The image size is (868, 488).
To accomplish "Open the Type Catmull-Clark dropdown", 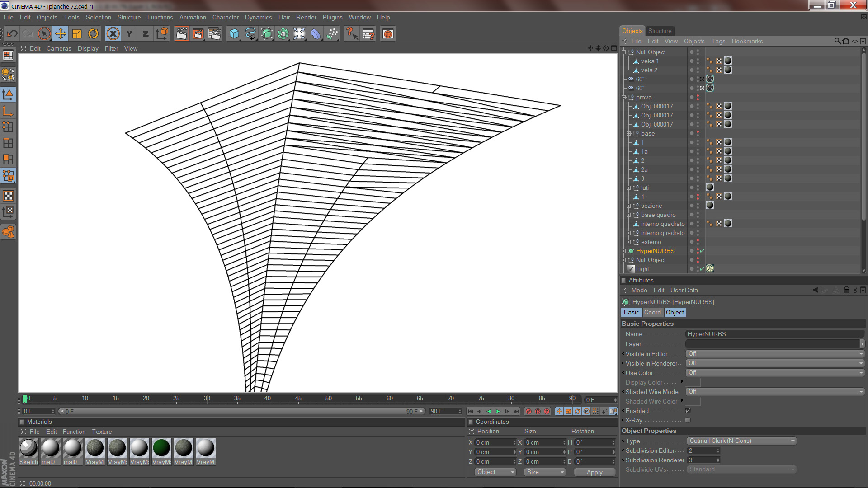I will [x=741, y=441].
